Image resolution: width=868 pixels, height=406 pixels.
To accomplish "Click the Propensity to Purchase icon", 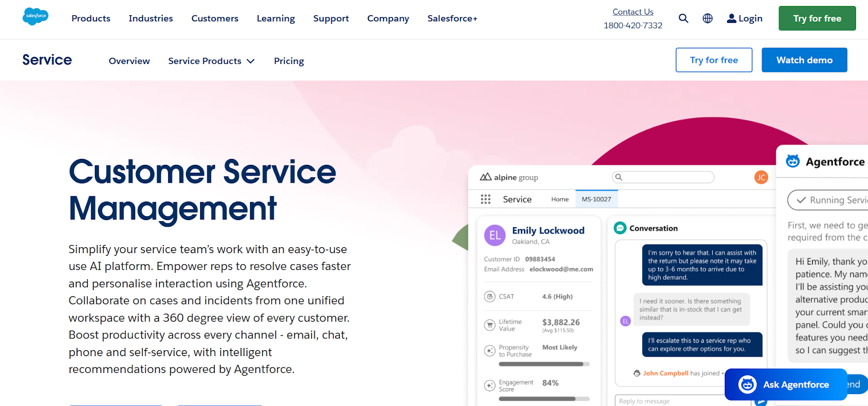I will [x=489, y=351].
